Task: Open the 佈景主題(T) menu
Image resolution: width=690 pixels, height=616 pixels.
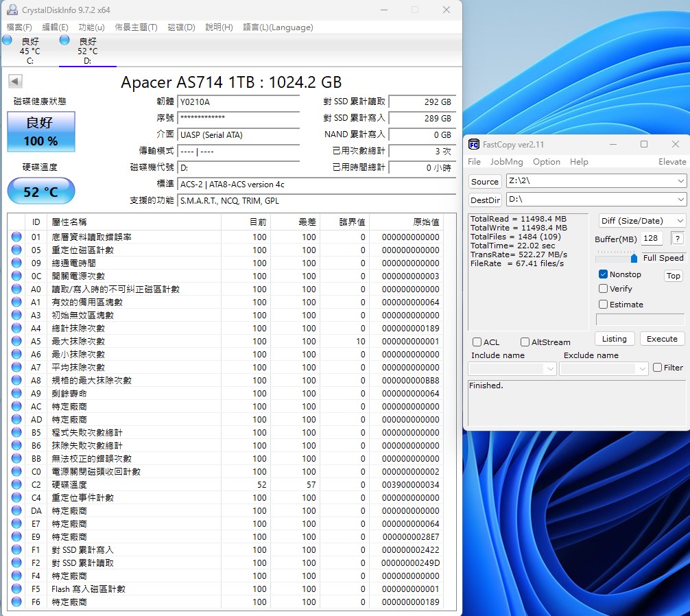Action: tap(136, 27)
